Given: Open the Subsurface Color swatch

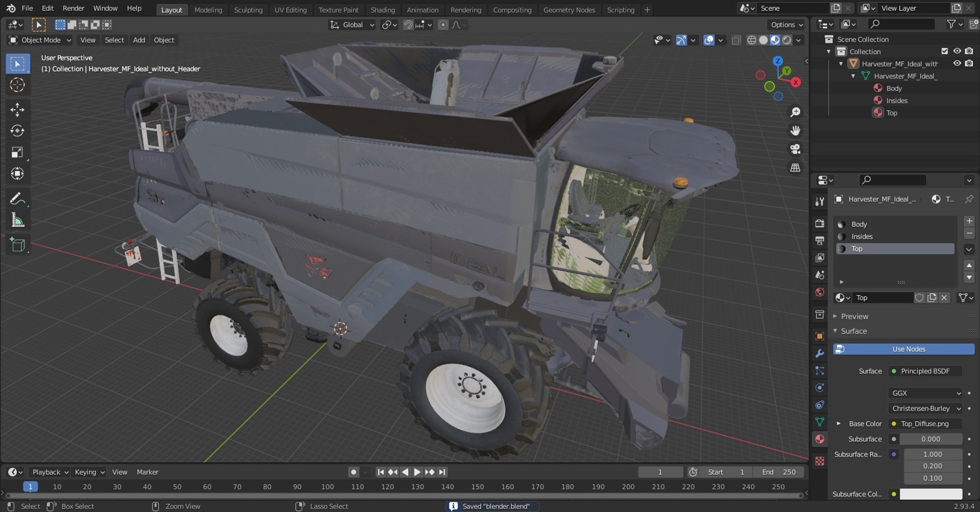Looking at the screenshot, I should pyautogui.click(x=930, y=494).
